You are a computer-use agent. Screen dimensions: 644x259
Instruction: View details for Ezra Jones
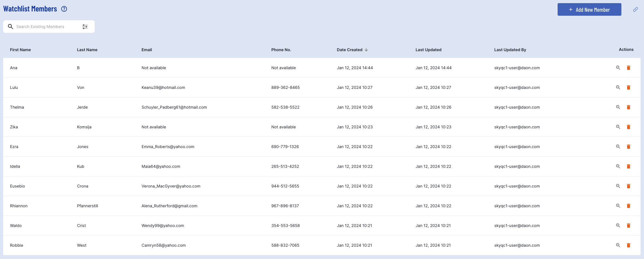(618, 147)
